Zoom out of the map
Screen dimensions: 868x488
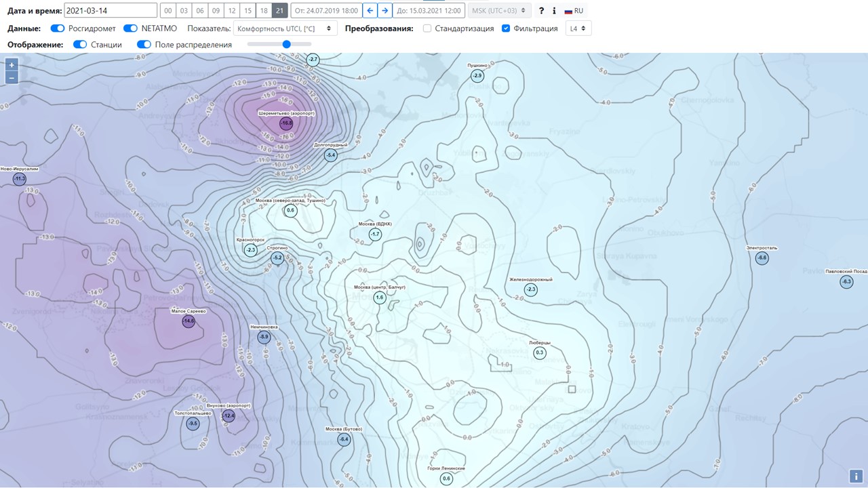12,78
